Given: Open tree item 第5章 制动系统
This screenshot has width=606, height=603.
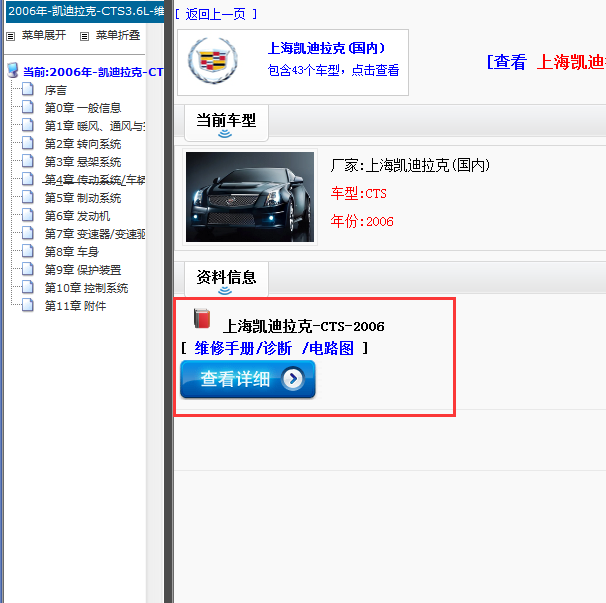Looking at the screenshot, I should 83,198.
